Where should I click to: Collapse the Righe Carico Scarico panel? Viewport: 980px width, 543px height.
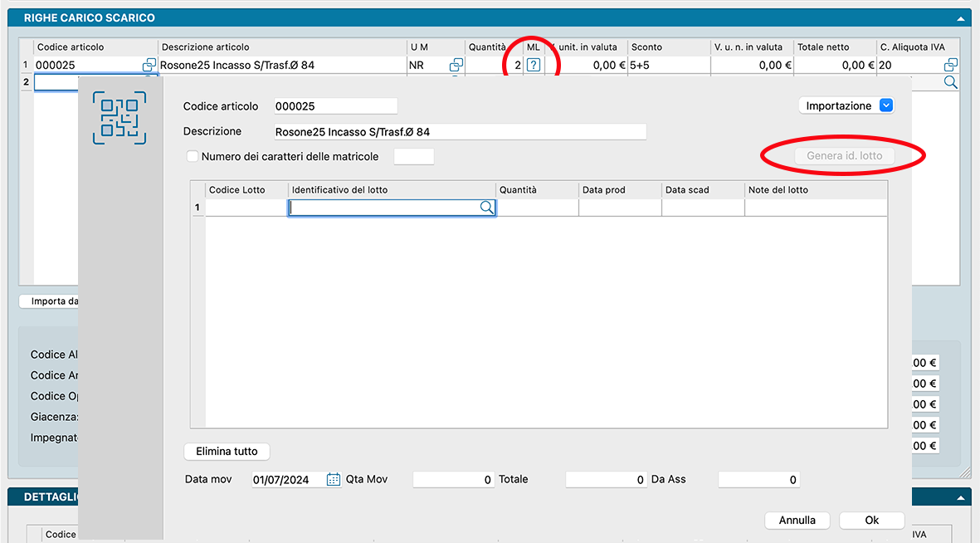[961, 17]
